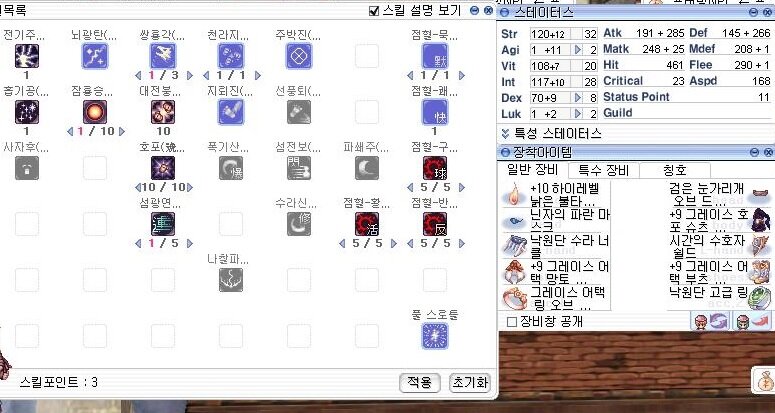Increase the Luk stat with its arrow
Screen dimensions: 775x413
click(x=579, y=114)
